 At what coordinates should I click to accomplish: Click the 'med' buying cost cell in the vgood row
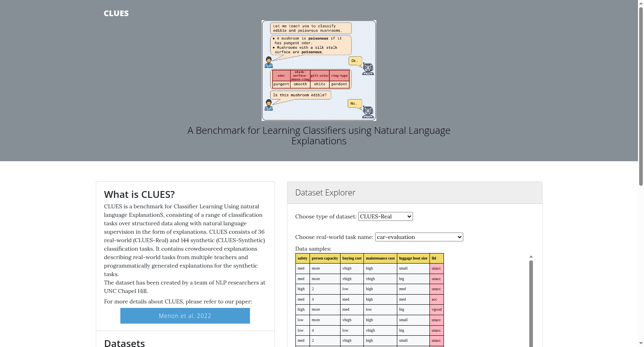point(352,310)
